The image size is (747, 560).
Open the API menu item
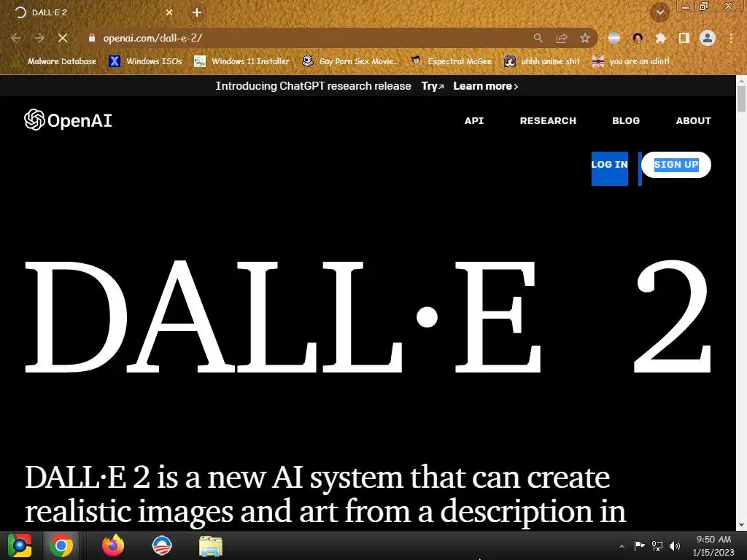coord(474,120)
